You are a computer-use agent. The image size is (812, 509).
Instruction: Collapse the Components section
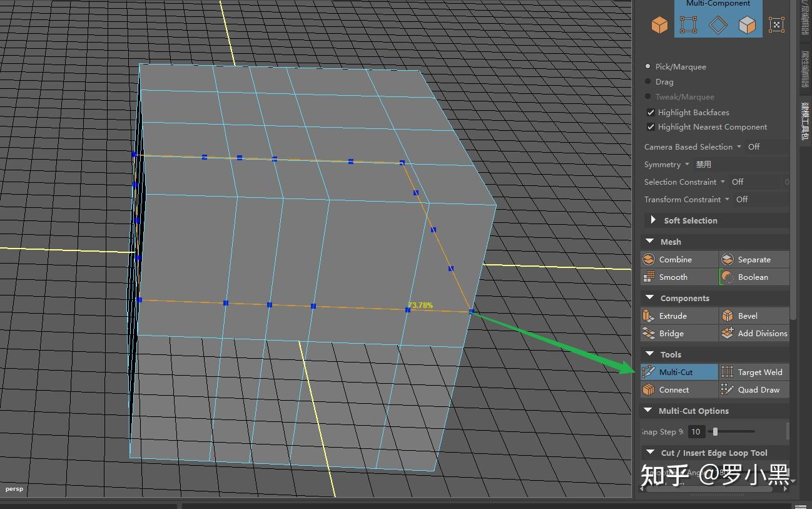point(649,298)
